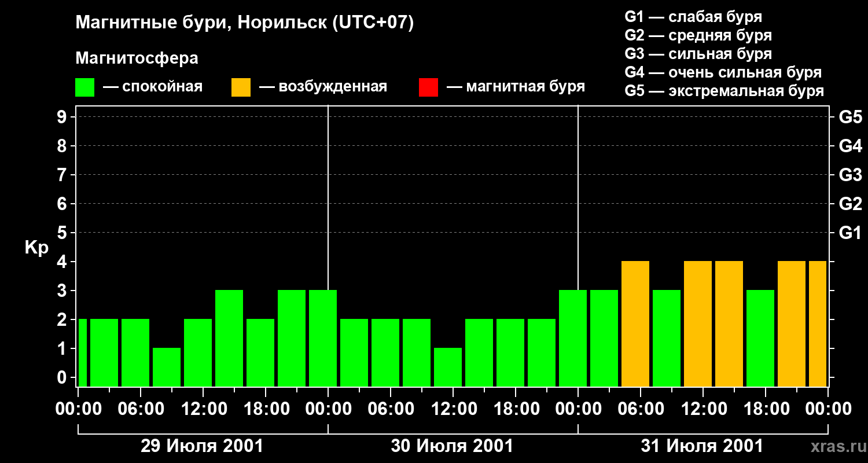Click the 'G2 — средняя буря' legend line
This screenshot has height=463, width=868.
(x=698, y=35)
